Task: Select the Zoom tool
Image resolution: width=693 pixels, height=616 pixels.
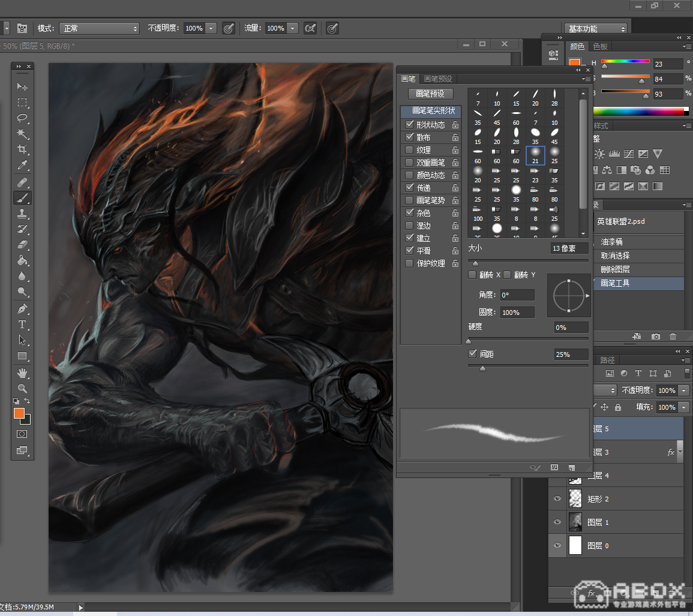Action: [22, 389]
